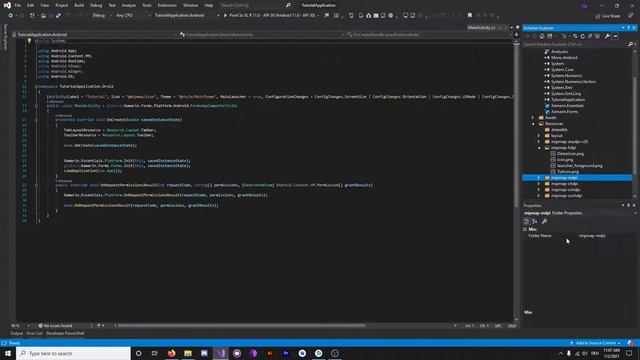Select the Xamarin.Essentials reference

[567, 106]
